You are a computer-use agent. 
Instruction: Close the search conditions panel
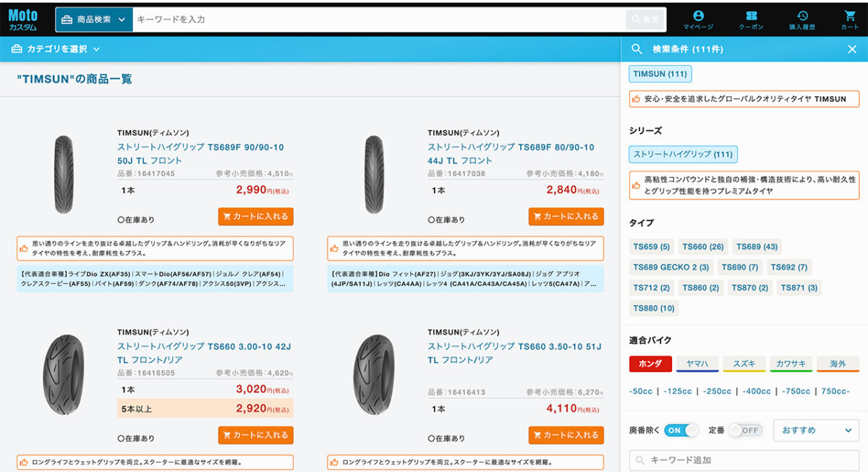coord(852,49)
